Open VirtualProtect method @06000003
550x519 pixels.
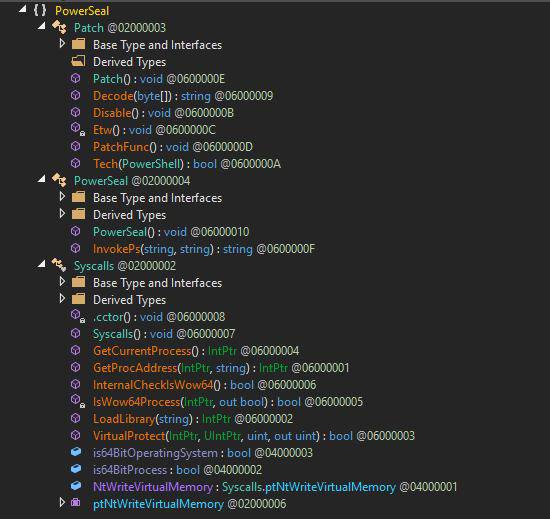pos(254,436)
